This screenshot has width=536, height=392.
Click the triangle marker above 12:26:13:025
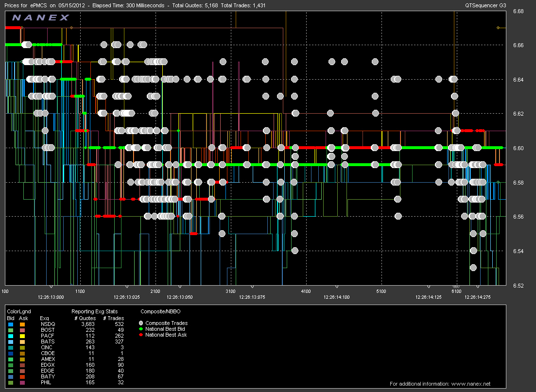(127, 287)
